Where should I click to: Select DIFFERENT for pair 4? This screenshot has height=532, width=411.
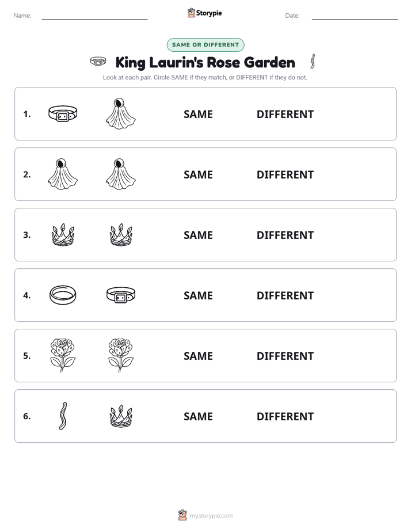(285, 295)
